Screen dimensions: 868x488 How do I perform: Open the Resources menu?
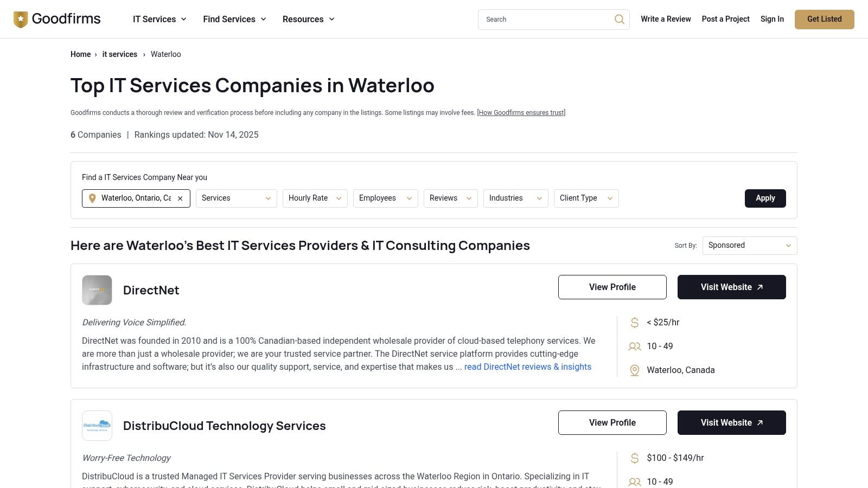click(x=308, y=19)
